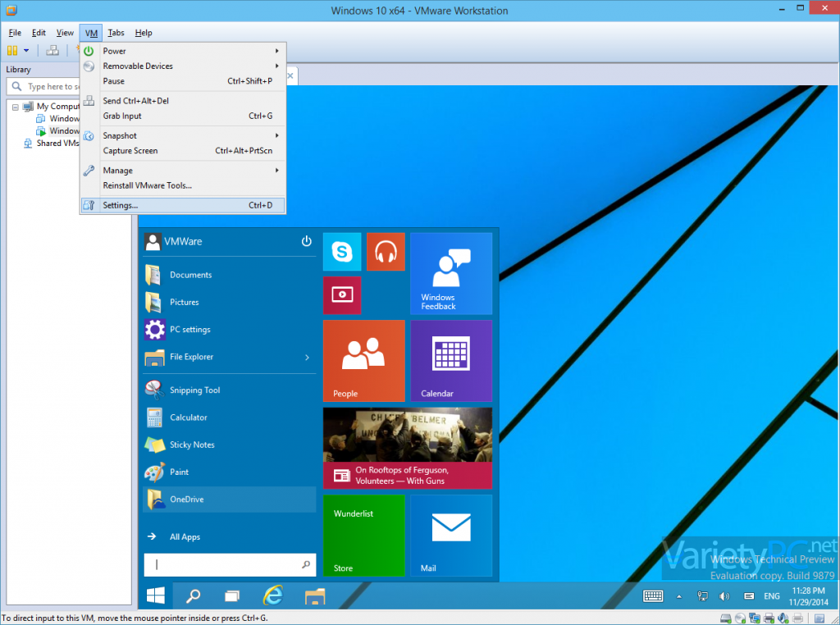Click All Apps in the Start menu
The width and height of the screenshot is (840, 625).
tap(185, 536)
